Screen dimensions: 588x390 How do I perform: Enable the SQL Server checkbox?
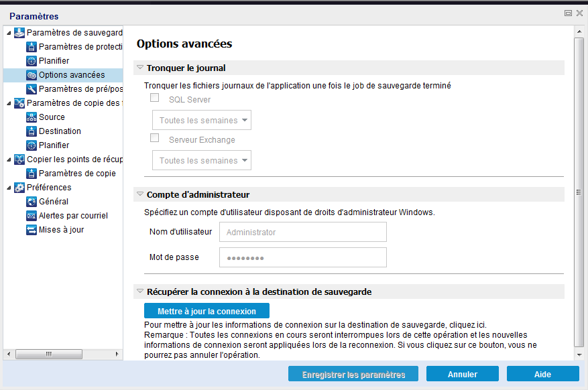click(x=154, y=97)
